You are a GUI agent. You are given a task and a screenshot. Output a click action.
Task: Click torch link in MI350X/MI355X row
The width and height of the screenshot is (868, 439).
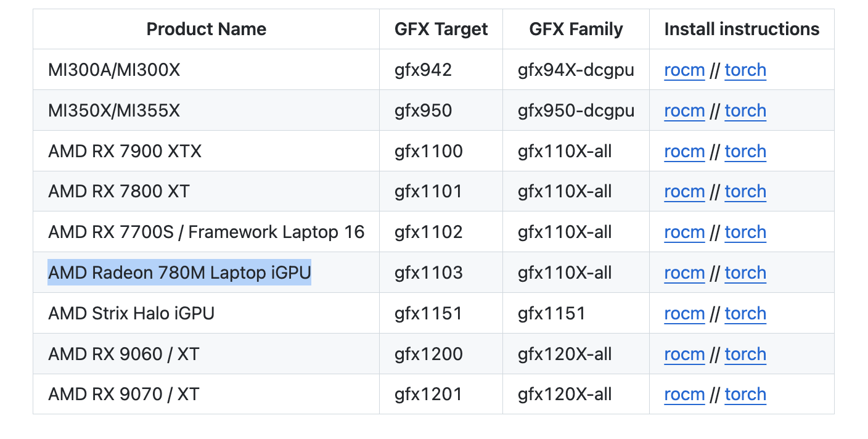click(745, 111)
